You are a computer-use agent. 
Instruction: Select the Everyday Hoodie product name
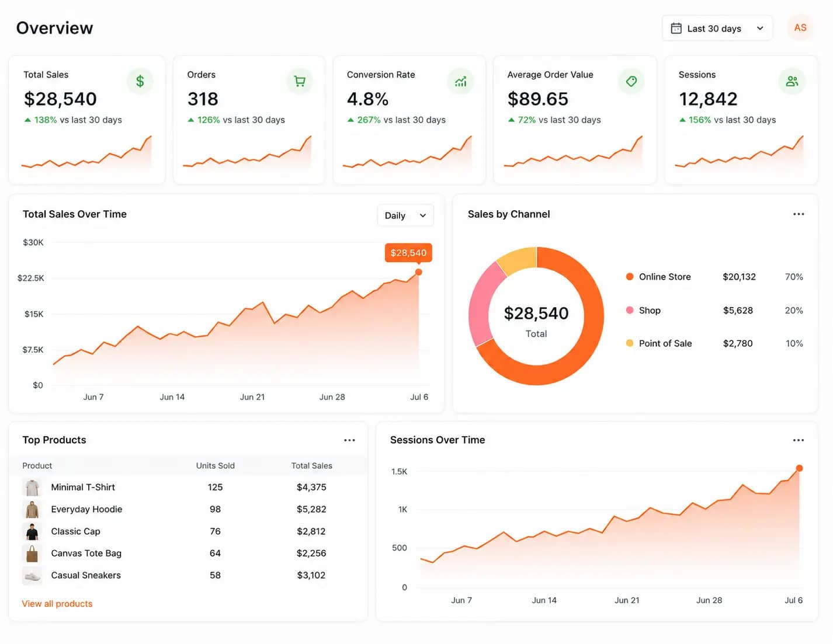click(x=86, y=509)
